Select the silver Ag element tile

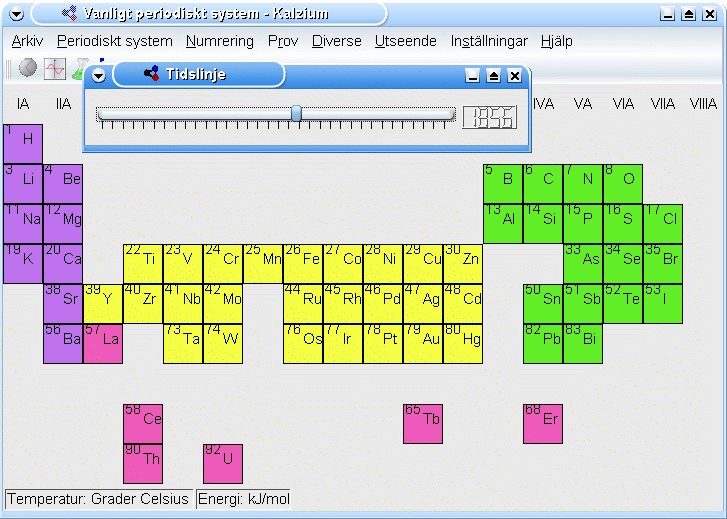pyautogui.click(x=423, y=304)
